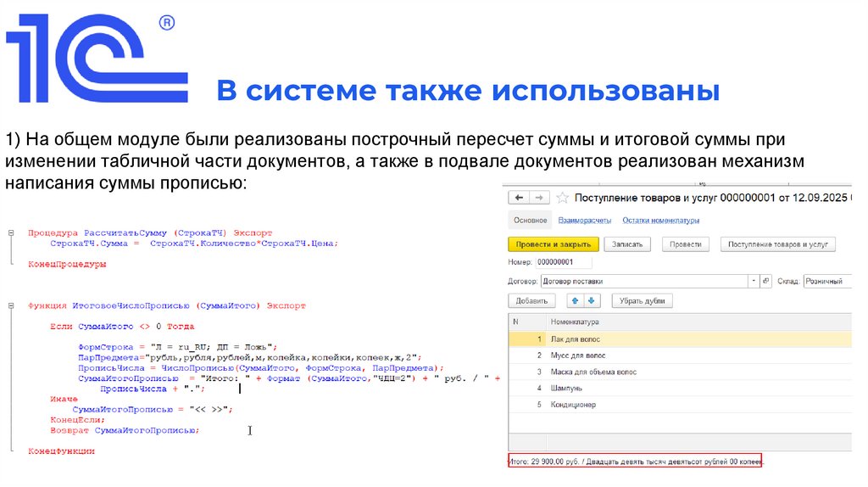The width and height of the screenshot is (868, 487).
Task: Switch to the Основное tab
Action: point(531,221)
